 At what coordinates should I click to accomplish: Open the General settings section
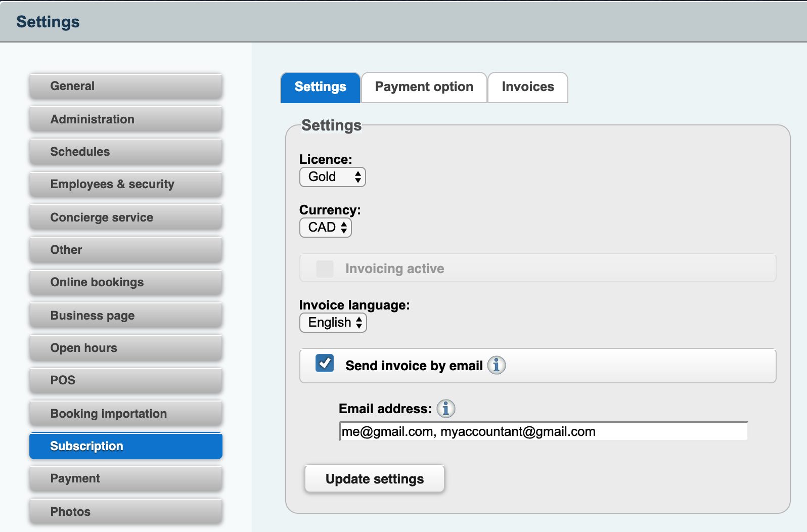pyautogui.click(x=126, y=86)
